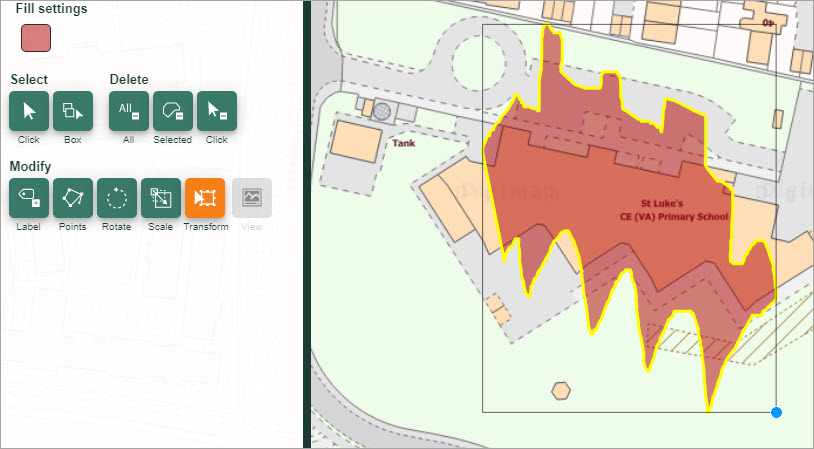Screen dimensions: 814x449
Task: Click the greyed-out View button
Action: (x=251, y=198)
